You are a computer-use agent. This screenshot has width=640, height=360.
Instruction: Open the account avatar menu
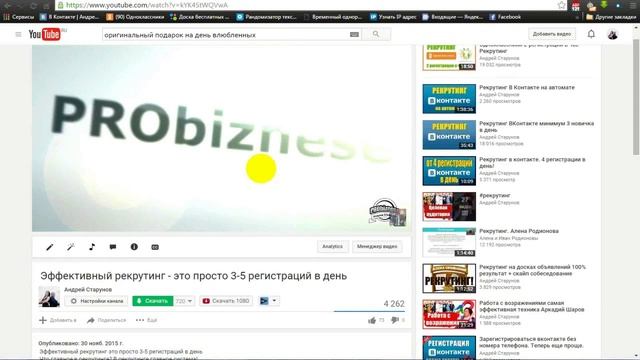[x=612, y=34]
